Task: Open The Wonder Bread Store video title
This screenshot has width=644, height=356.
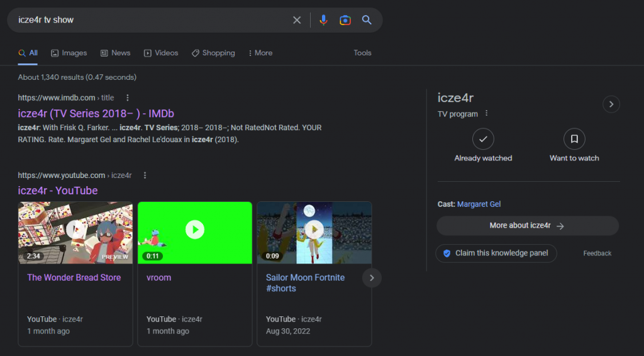Action: 74,277
